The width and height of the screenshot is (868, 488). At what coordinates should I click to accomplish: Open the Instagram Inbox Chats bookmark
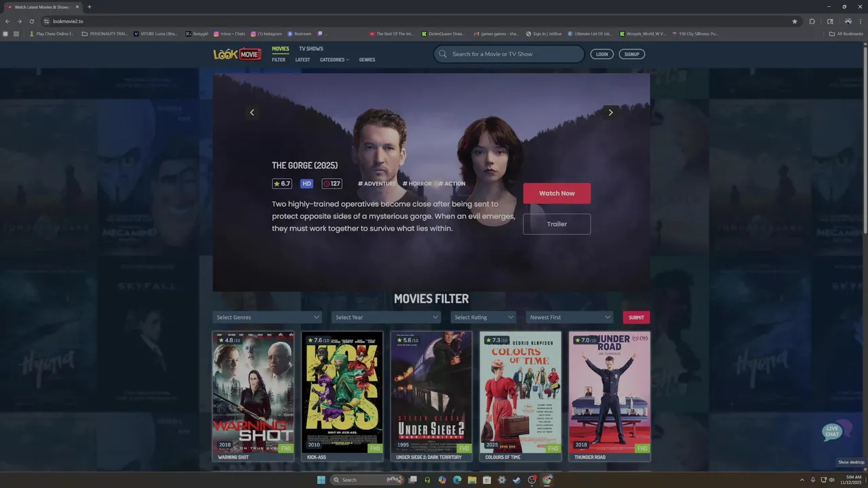[229, 33]
